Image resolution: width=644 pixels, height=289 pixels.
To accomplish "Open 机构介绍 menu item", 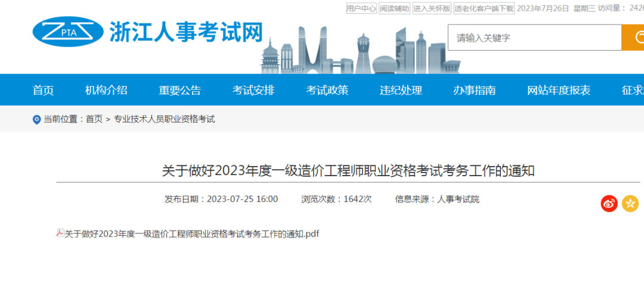I will [106, 90].
